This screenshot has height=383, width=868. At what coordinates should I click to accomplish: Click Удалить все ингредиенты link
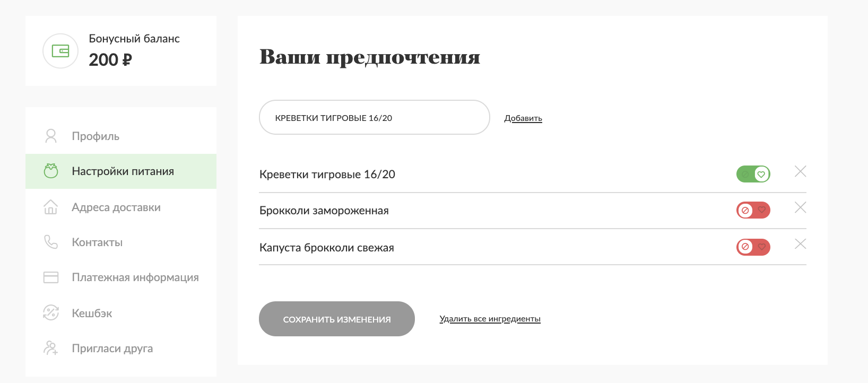click(x=490, y=319)
